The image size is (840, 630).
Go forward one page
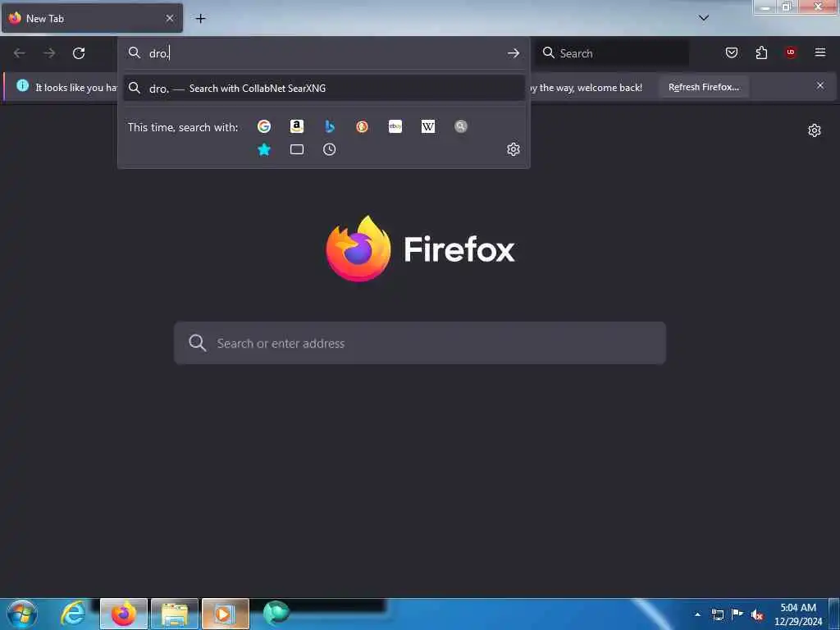(49, 53)
